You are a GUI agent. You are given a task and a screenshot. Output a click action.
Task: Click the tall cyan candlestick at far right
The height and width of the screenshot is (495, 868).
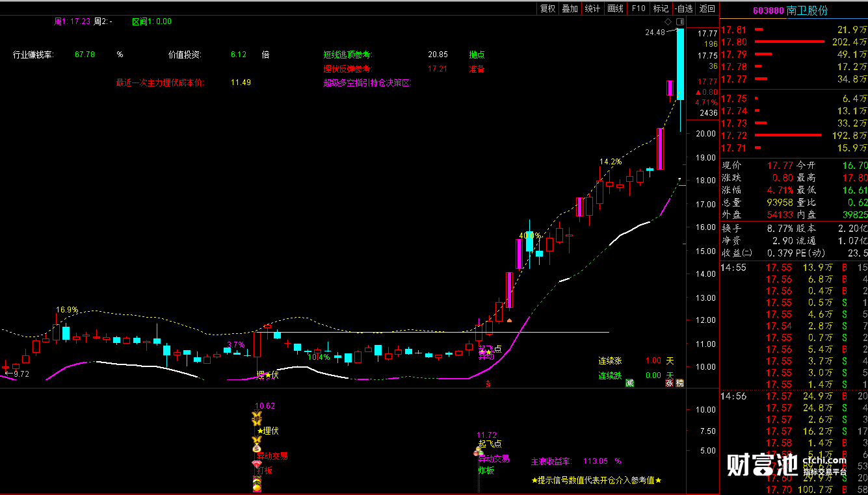[680, 64]
